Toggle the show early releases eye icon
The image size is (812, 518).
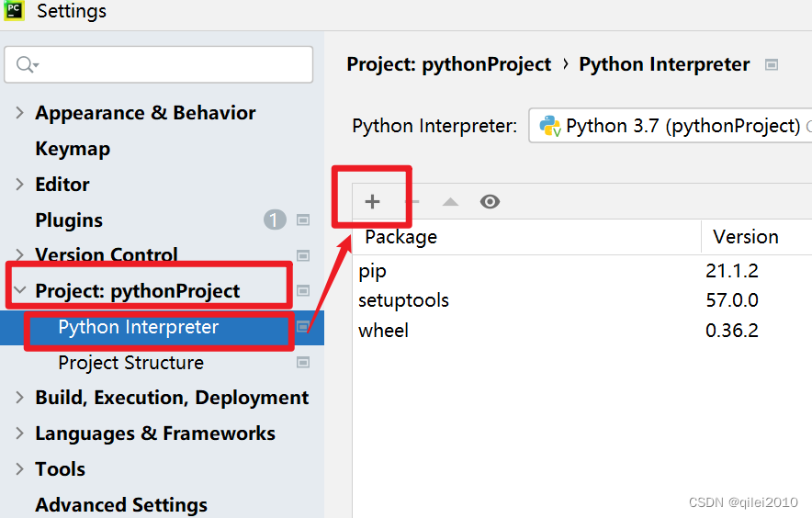click(x=490, y=202)
